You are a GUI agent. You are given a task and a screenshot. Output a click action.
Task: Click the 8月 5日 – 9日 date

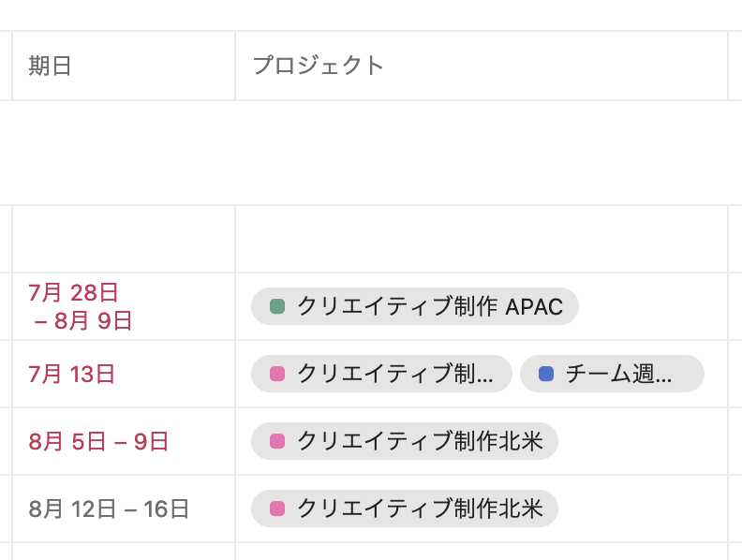point(98,442)
